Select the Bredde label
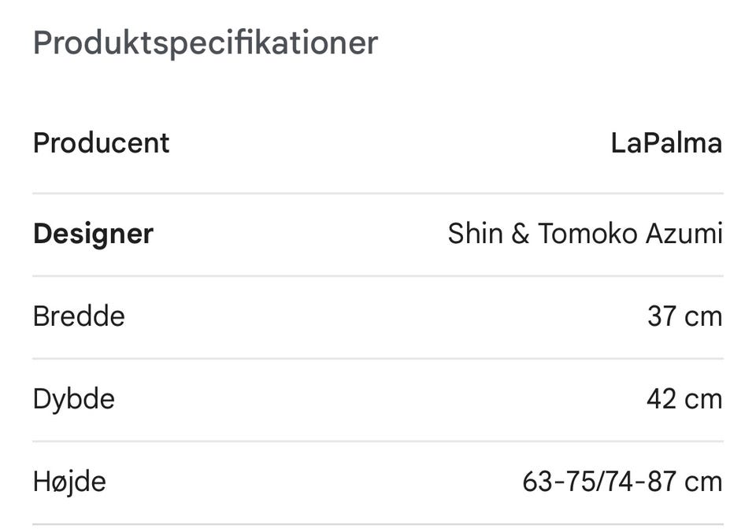Viewport: 756px width, 532px height. pos(79,316)
